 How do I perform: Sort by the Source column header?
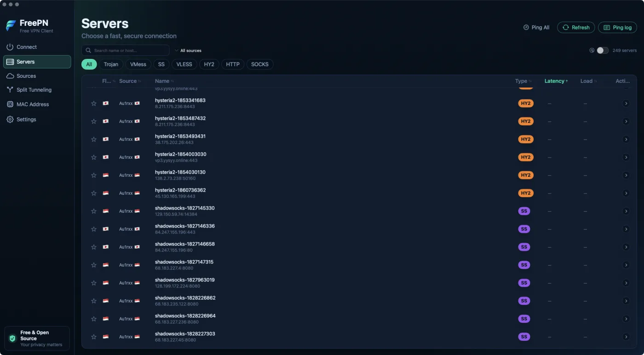tap(130, 81)
